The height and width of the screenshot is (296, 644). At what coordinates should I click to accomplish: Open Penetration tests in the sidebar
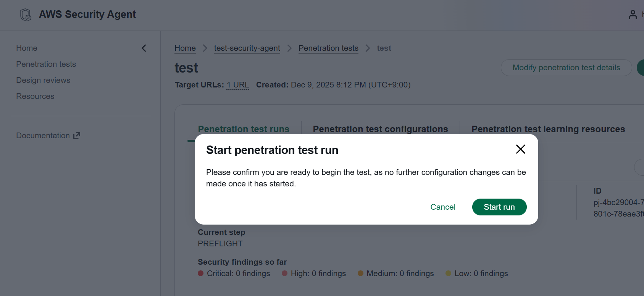(x=46, y=64)
